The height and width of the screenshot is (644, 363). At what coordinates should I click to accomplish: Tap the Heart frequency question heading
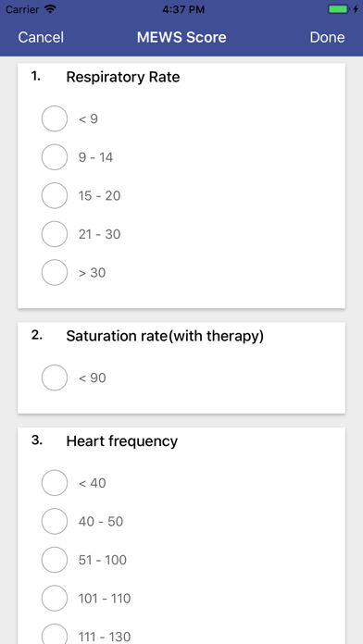(x=122, y=441)
